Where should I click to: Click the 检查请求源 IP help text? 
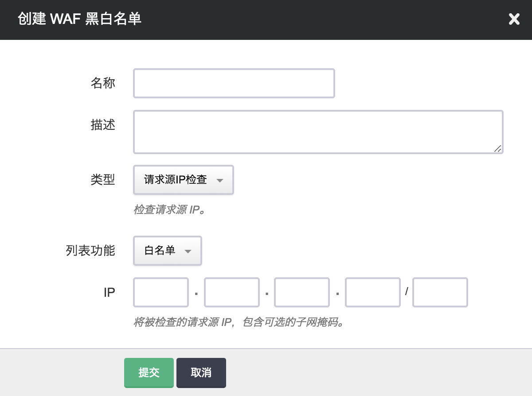(x=171, y=210)
